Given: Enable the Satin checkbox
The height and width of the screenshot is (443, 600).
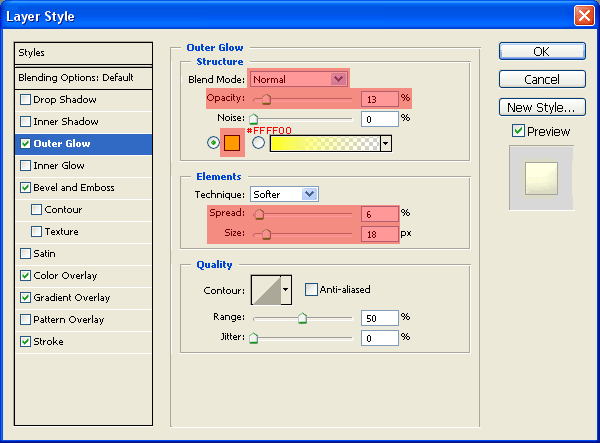Looking at the screenshot, I should coord(25,254).
